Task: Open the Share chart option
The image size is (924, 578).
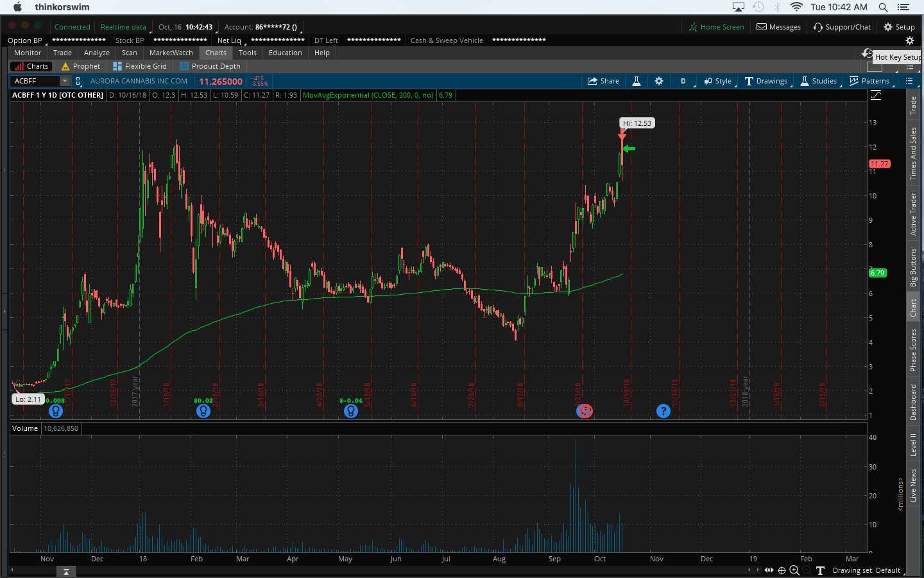Action: click(x=603, y=81)
